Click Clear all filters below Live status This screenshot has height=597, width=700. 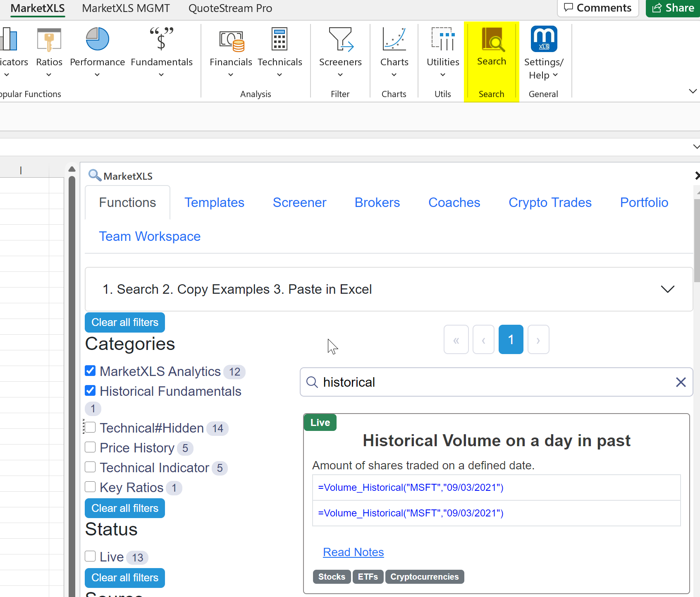125,578
